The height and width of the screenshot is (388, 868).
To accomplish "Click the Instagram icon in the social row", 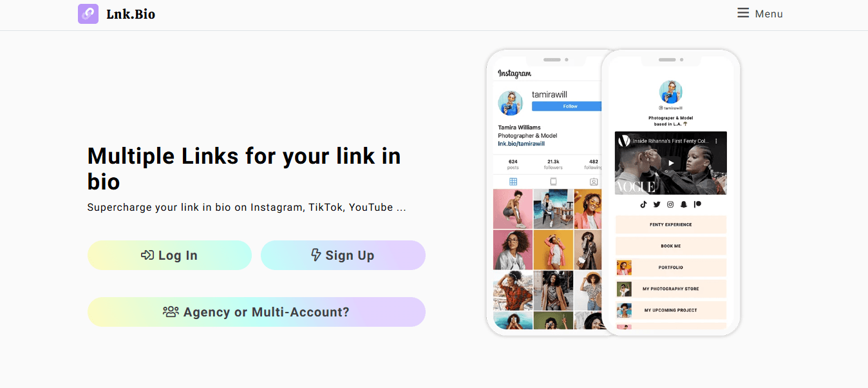I will coord(670,204).
